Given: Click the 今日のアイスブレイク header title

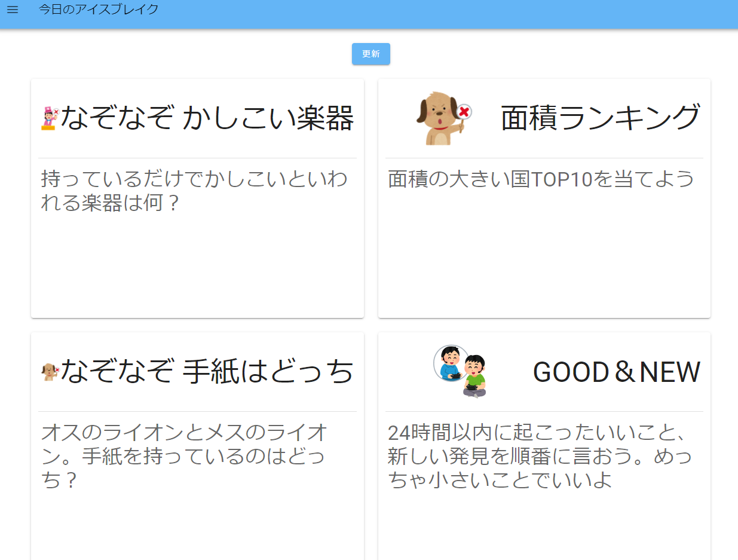Looking at the screenshot, I should coord(99,10).
